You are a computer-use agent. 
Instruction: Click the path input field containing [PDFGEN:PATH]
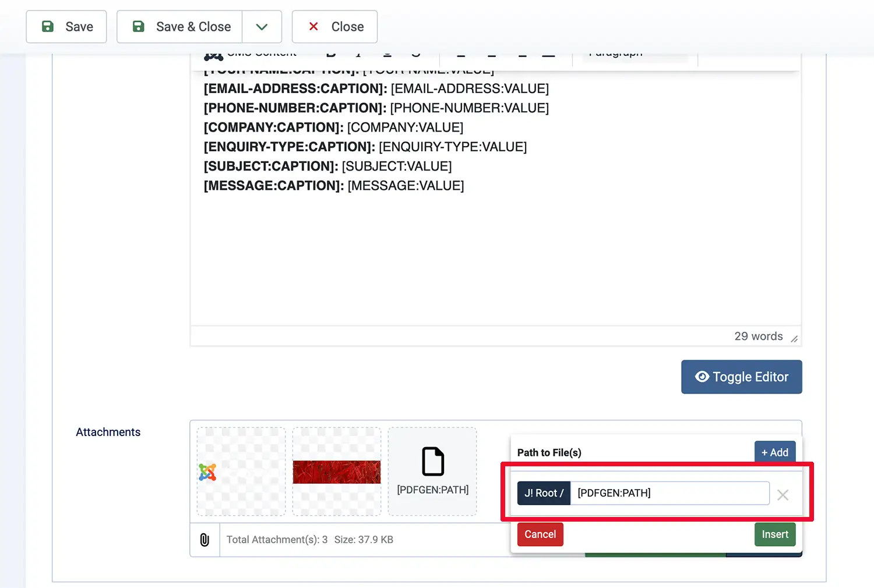(x=669, y=493)
